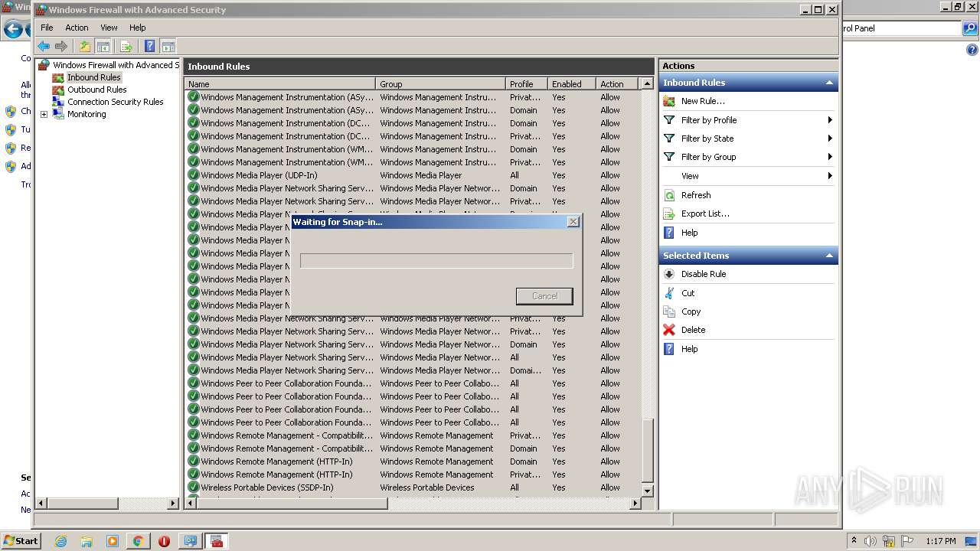The height and width of the screenshot is (551, 980).
Task: Close the Waiting for Snap-in dialog
Action: (573, 222)
